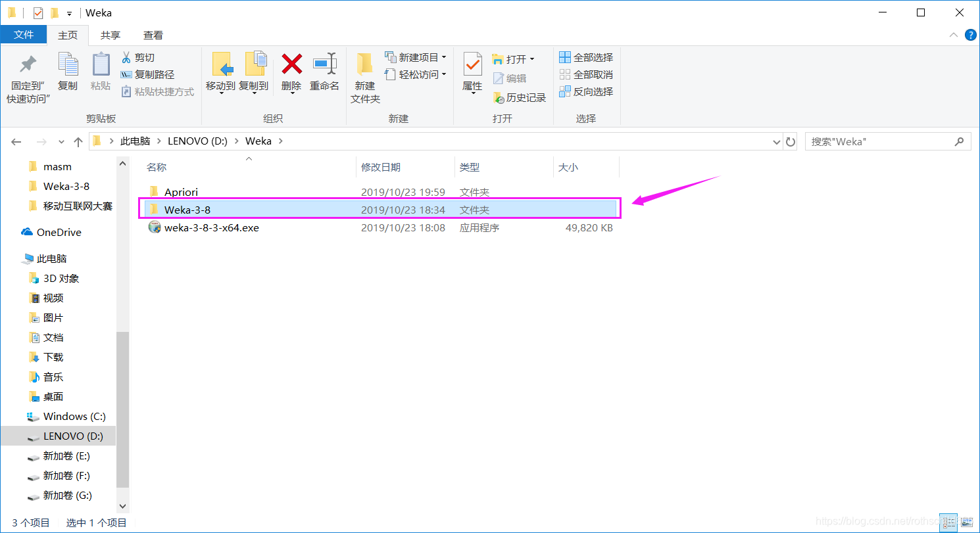Click Invert selection (反向选择)

pos(586,91)
